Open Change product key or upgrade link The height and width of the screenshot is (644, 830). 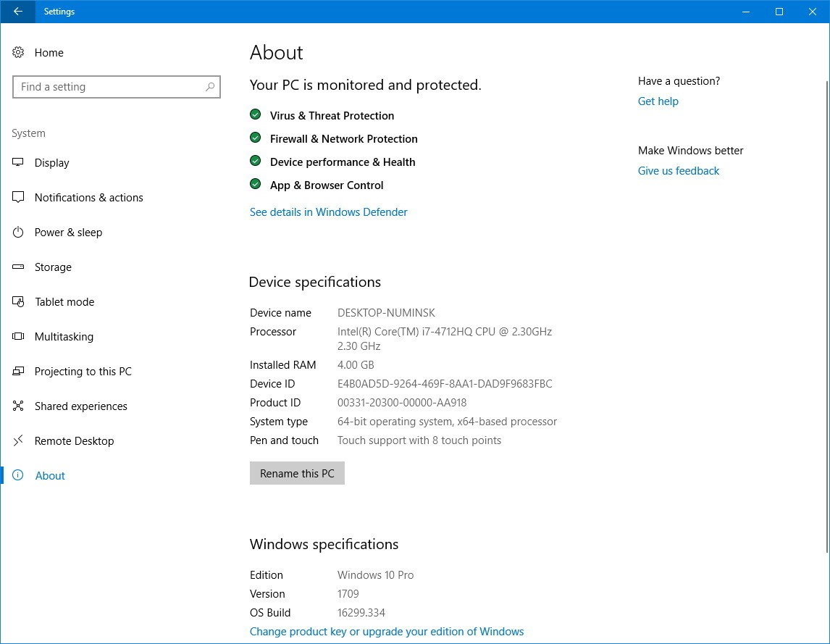pyautogui.click(x=387, y=631)
